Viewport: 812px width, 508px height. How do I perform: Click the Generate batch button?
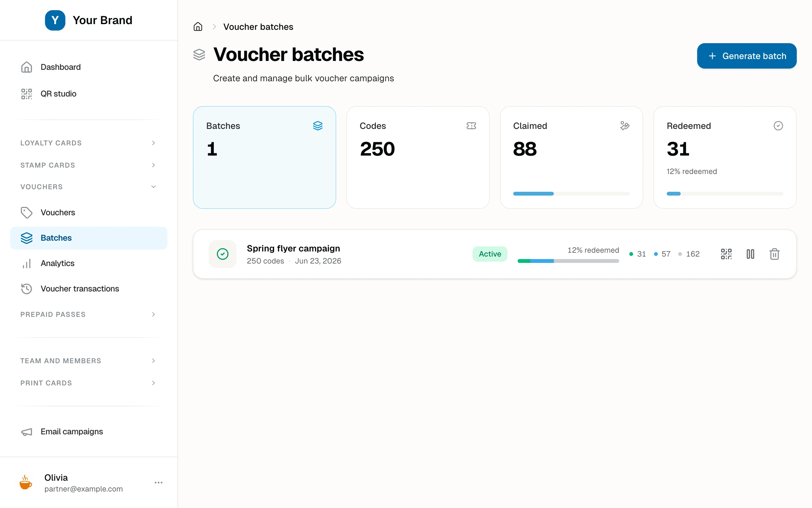tap(747, 56)
